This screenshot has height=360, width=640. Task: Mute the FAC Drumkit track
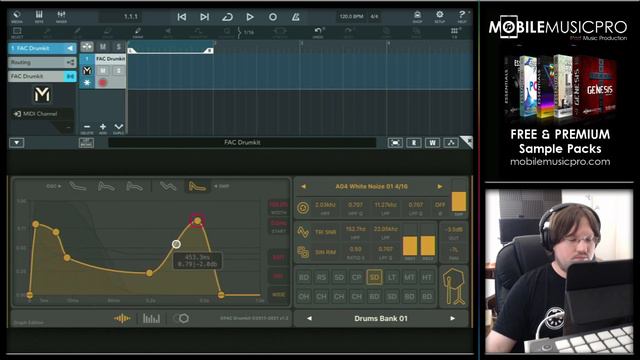tap(103, 71)
